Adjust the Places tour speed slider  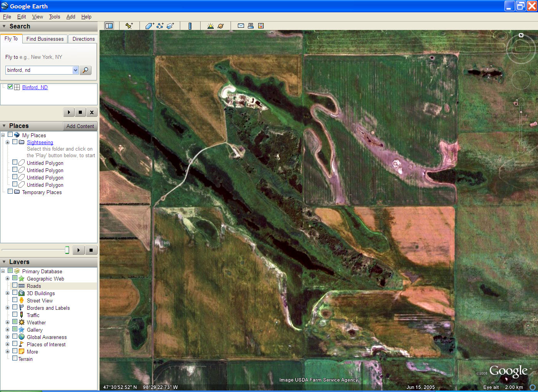[67, 250]
